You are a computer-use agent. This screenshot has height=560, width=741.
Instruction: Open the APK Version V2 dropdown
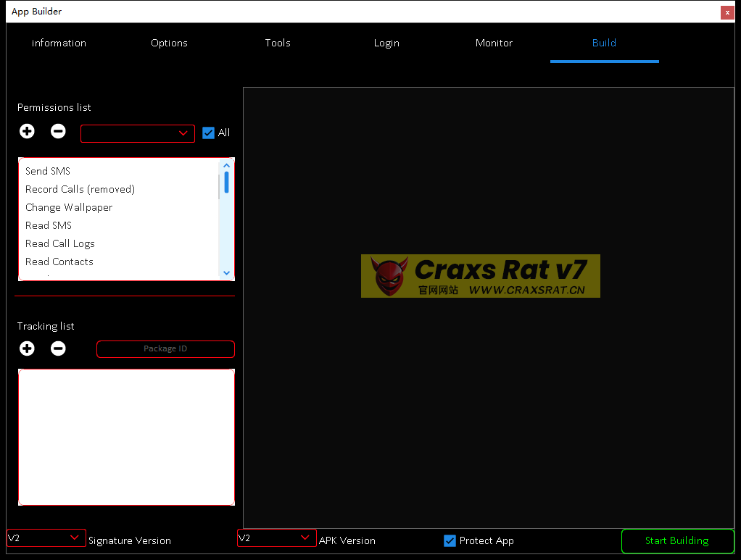(x=276, y=538)
